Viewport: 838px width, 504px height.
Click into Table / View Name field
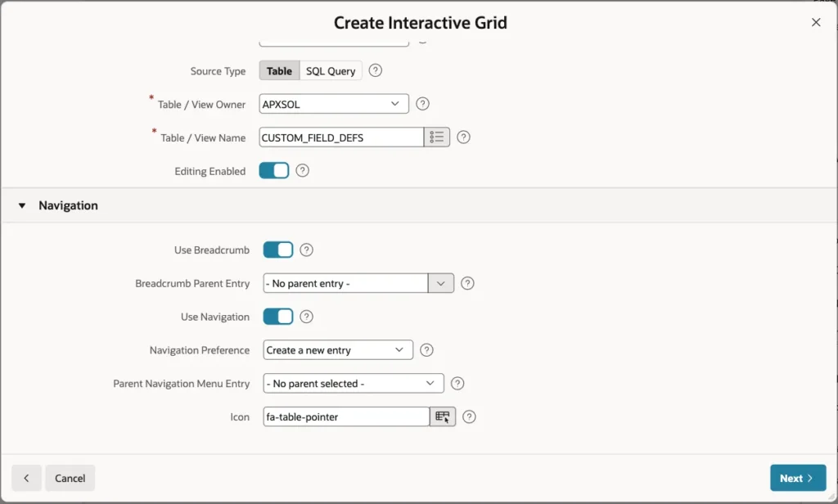[341, 137]
